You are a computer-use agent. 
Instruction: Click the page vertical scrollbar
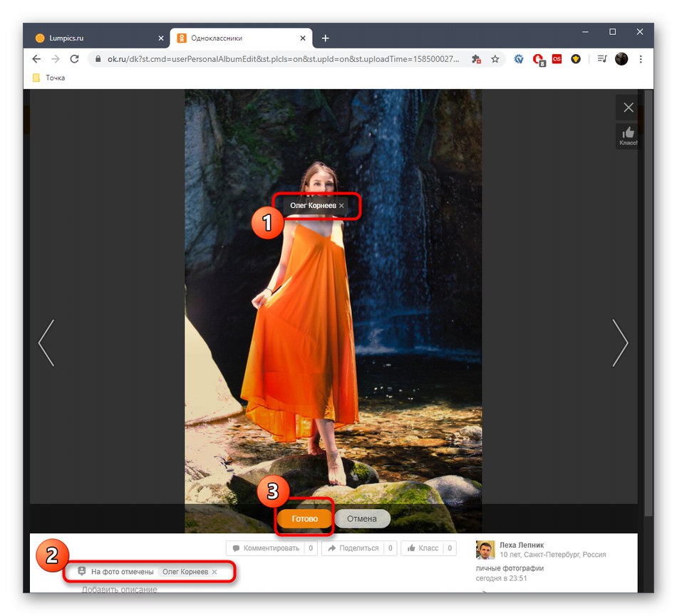coord(648,302)
